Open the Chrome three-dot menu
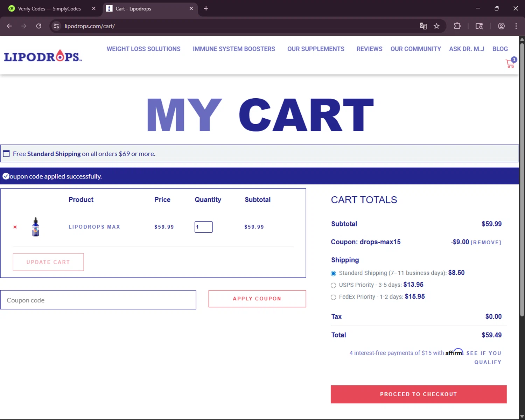This screenshot has height=420, width=525. tap(516, 26)
